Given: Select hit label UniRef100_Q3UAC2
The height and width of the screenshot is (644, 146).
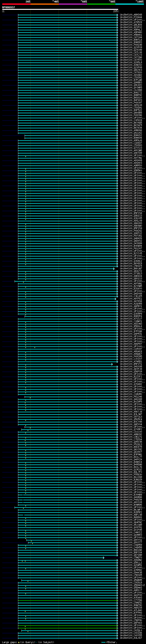Looking at the screenshot, I should [x=131, y=261].
